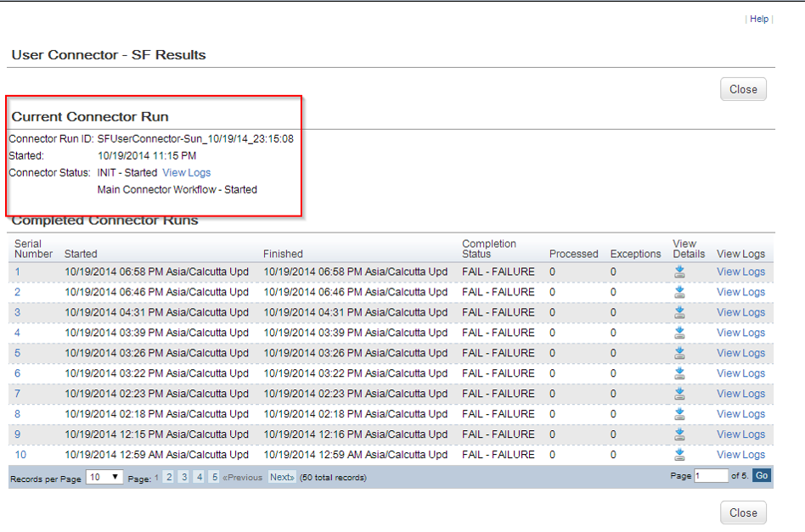Open serial number 9 link
Image resolution: width=805 pixels, height=532 pixels.
click(18, 434)
